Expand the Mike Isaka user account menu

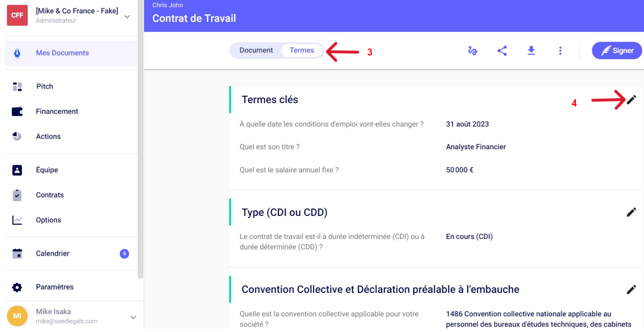[133, 317]
